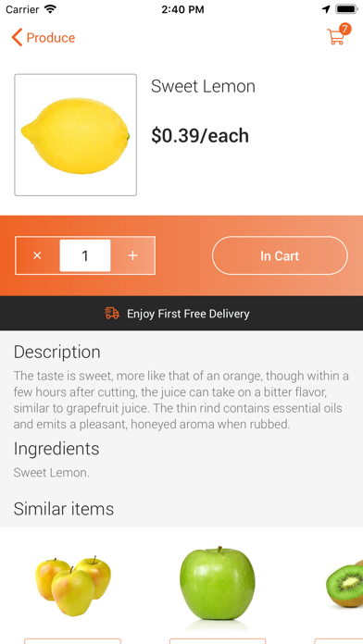Click the In Cart button
The image size is (363, 644).
pyautogui.click(x=280, y=255)
